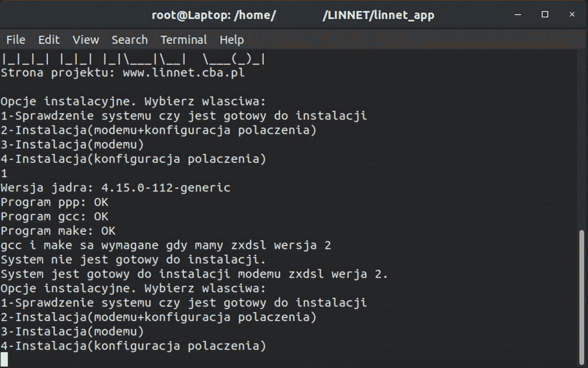Click the kernel version 4.15.0-112-generic text
The height and width of the screenshot is (368, 588).
(165, 188)
